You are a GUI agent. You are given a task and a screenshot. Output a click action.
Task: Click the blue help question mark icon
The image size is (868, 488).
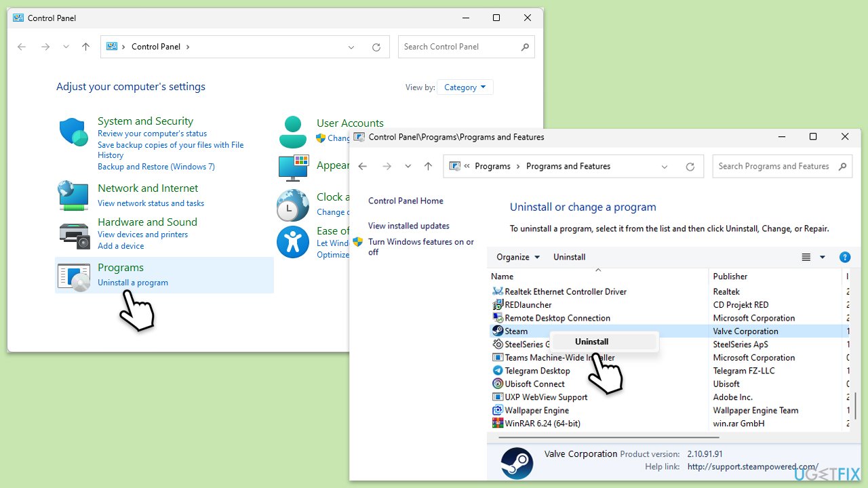(845, 257)
